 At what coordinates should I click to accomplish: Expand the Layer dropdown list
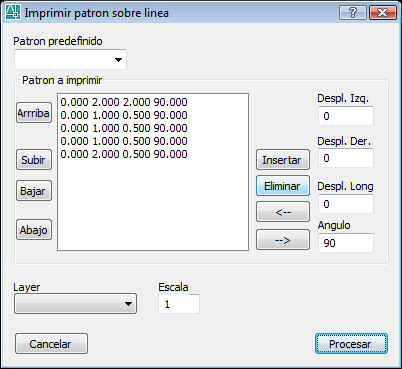tap(75, 304)
